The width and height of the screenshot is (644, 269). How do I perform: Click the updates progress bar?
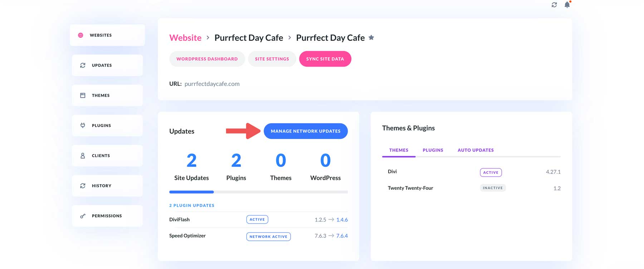click(x=258, y=192)
